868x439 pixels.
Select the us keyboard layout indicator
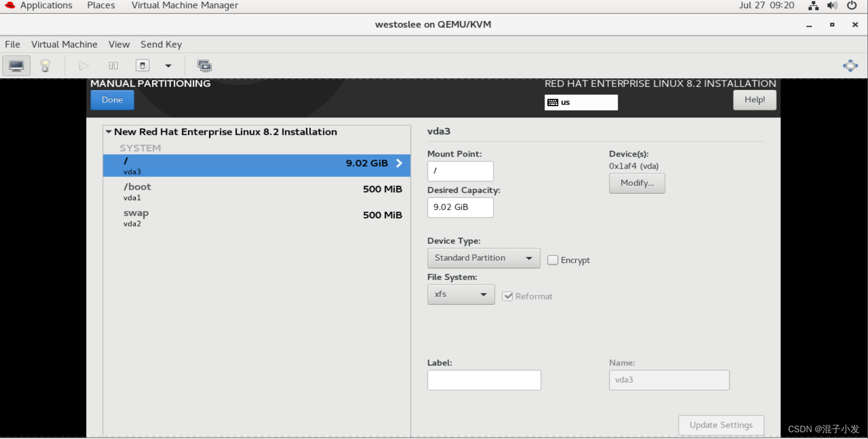581,102
